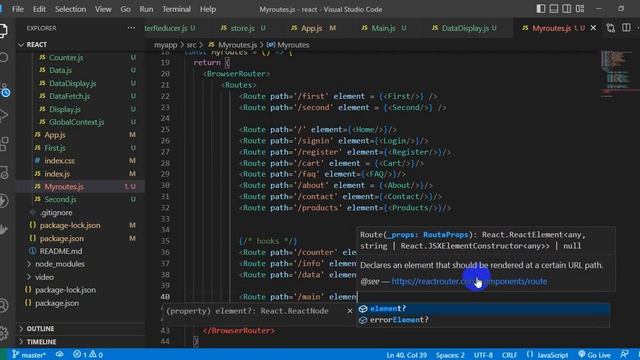This screenshot has width=640, height=360.
Task: Toggle secondary side bar layout icon
Action: click(x=567, y=9)
